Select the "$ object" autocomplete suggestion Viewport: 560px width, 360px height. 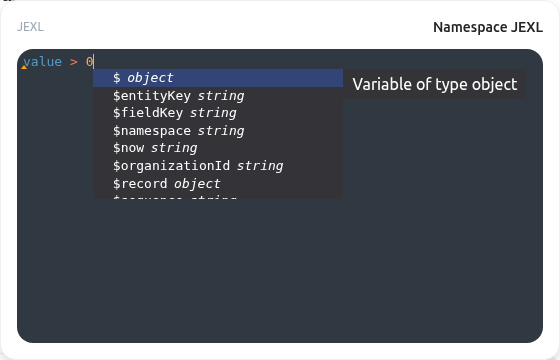pyautogui.click(x=218, y=78)
